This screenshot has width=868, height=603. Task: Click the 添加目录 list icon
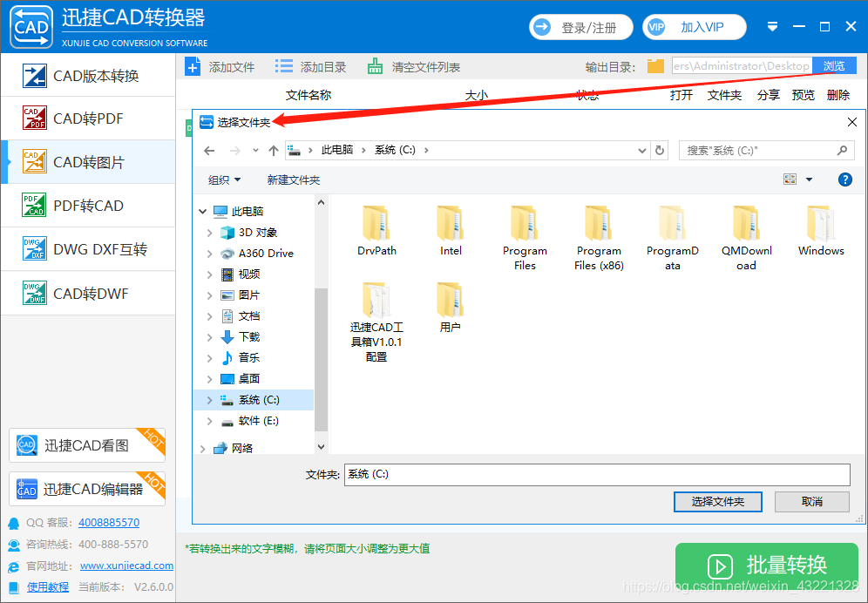284,67
